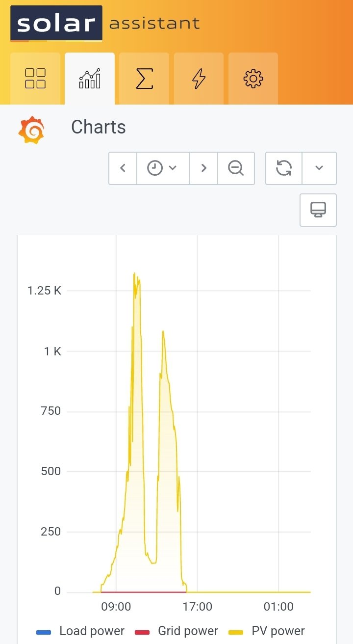This screenshot has height=644, width=353.
Task: Click the Charts page title
Action: click(x=99, y=127)
